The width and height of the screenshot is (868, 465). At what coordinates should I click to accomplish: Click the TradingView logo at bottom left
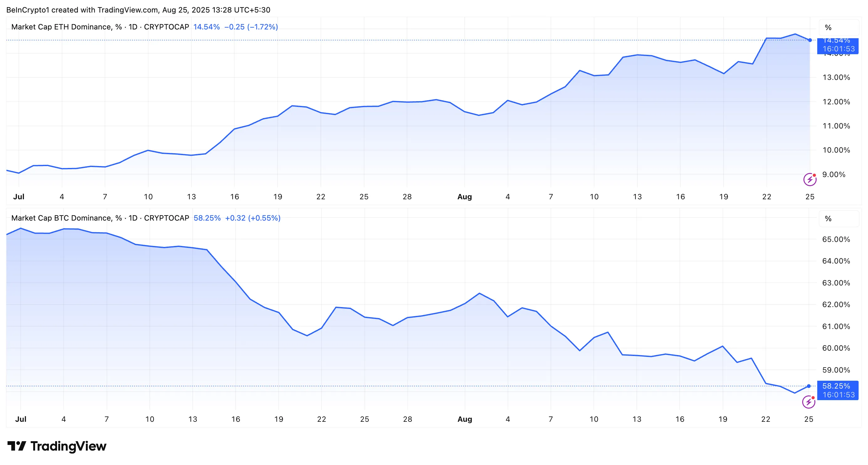click(57, 446)
